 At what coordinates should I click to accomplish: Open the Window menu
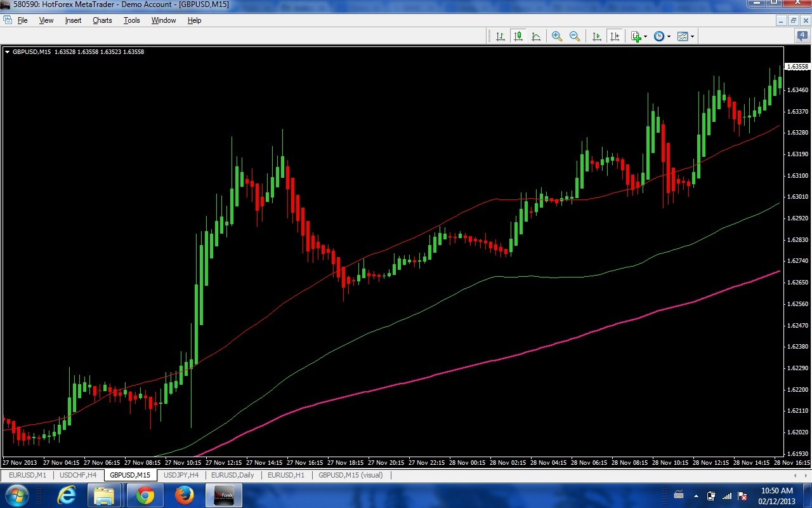tap(164, 20)
